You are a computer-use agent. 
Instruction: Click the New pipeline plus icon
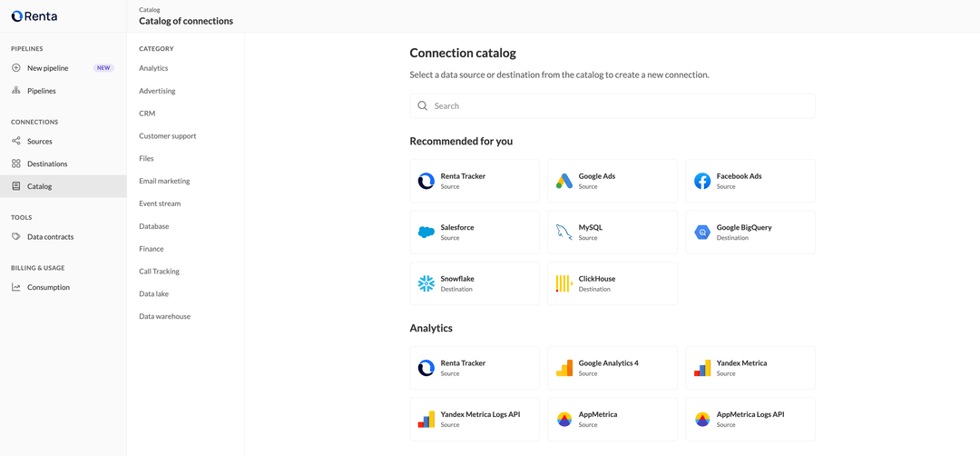pos(16,68)
